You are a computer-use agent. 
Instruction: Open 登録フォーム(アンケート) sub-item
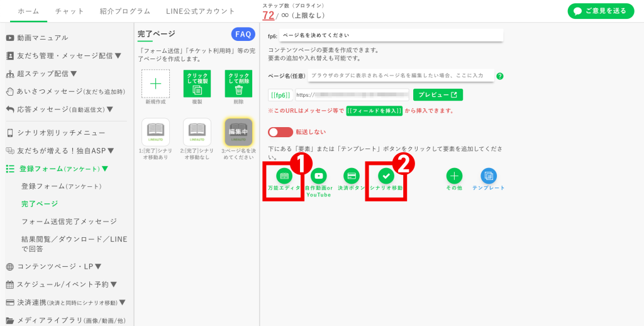click(61, 186)
